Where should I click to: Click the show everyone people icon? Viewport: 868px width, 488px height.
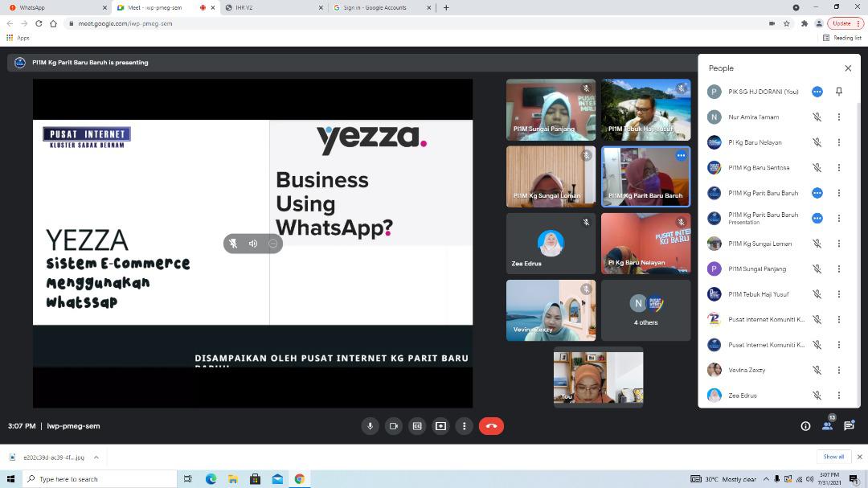pos(827,426)
